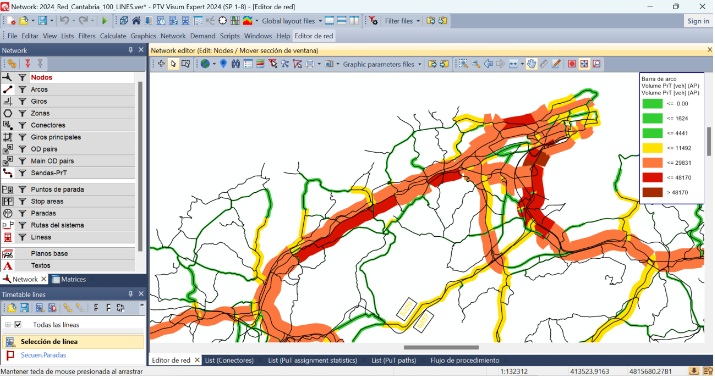Image resolution: width=715 pixels, height=380 pixels.
Task: Select the arrow pointer edit mode tool
Action: (x=173, y=64)
